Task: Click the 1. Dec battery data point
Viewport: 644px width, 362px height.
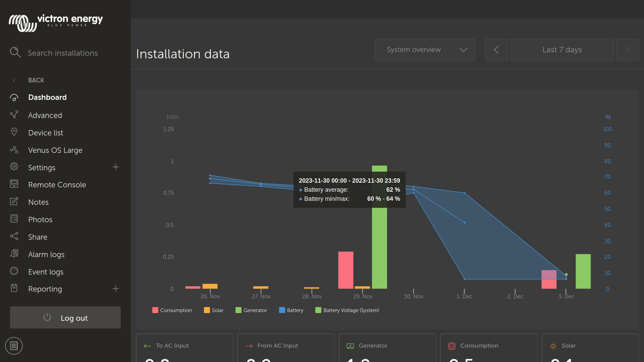Action: coord(465,223)
